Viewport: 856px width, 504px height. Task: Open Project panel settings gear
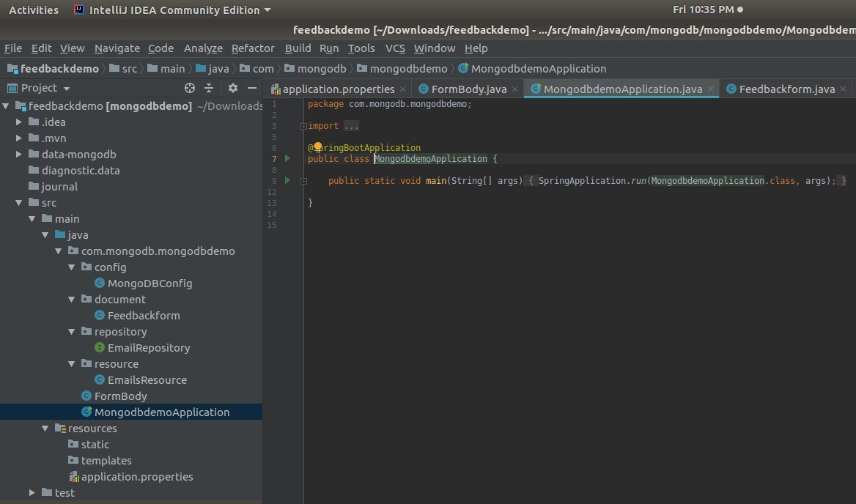(232, 88)
